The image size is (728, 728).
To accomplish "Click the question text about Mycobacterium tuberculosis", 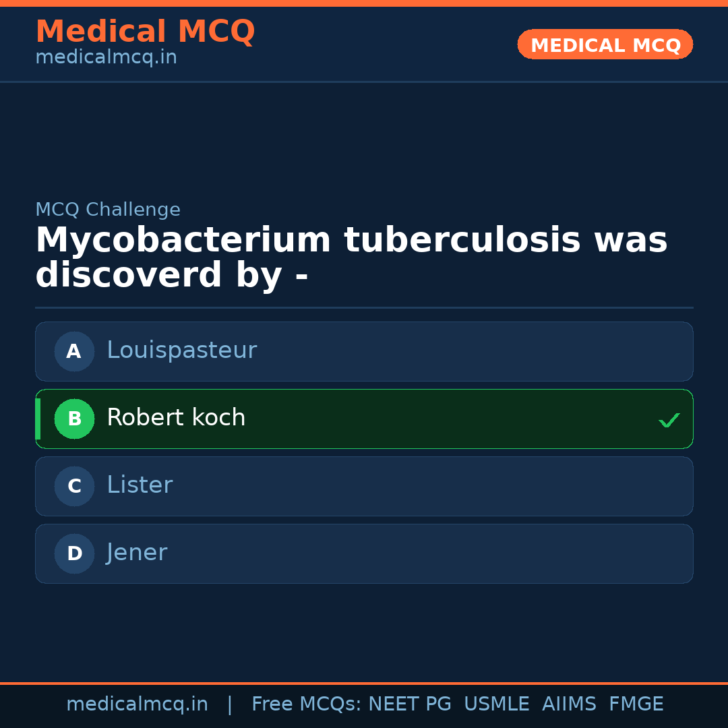I will 351,256.
